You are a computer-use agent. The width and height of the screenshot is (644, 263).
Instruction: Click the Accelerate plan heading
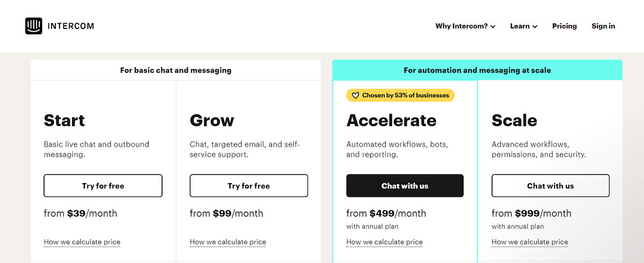[x=391, y=120]
